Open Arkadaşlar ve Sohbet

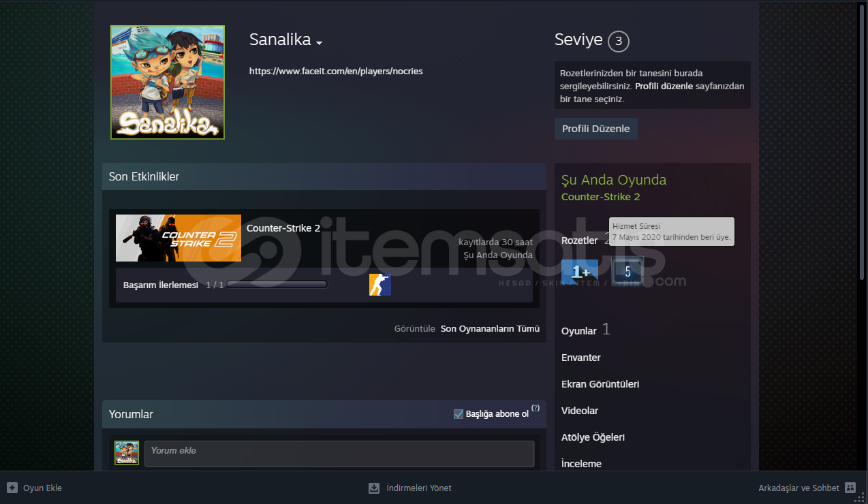(x=799, y=488)
